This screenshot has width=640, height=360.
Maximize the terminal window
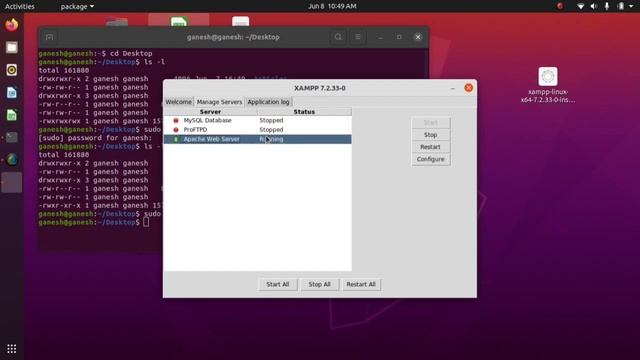[x=399, y=37]
